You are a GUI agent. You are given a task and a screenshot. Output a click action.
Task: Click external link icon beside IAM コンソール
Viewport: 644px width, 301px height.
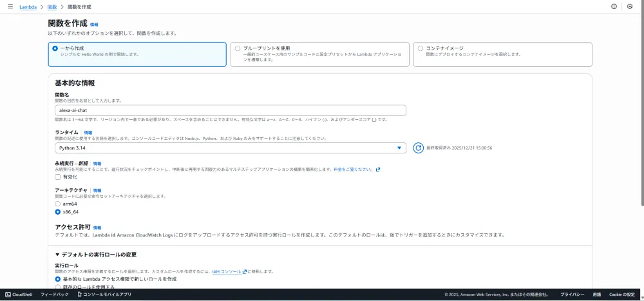pyautogui.click(x=244, y=272)
